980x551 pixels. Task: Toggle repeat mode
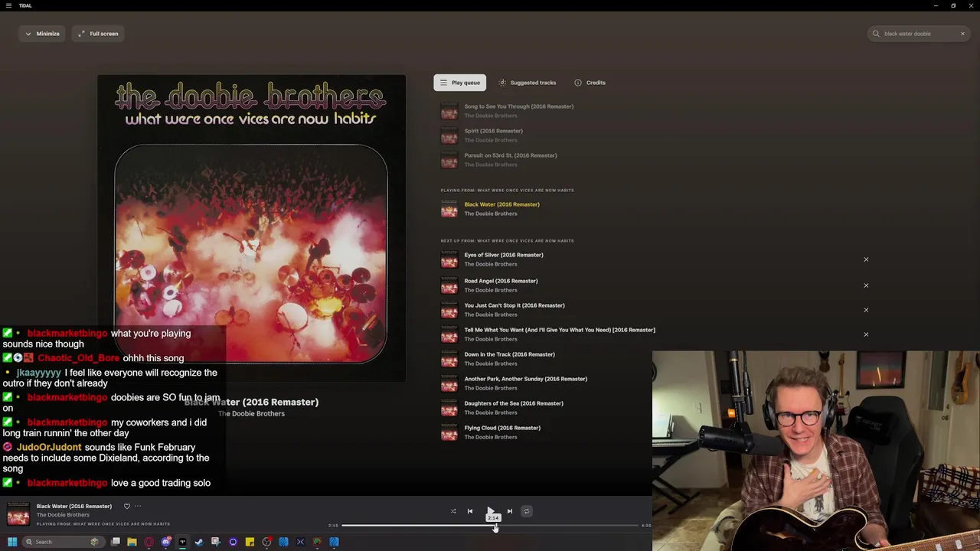(526, 511)
